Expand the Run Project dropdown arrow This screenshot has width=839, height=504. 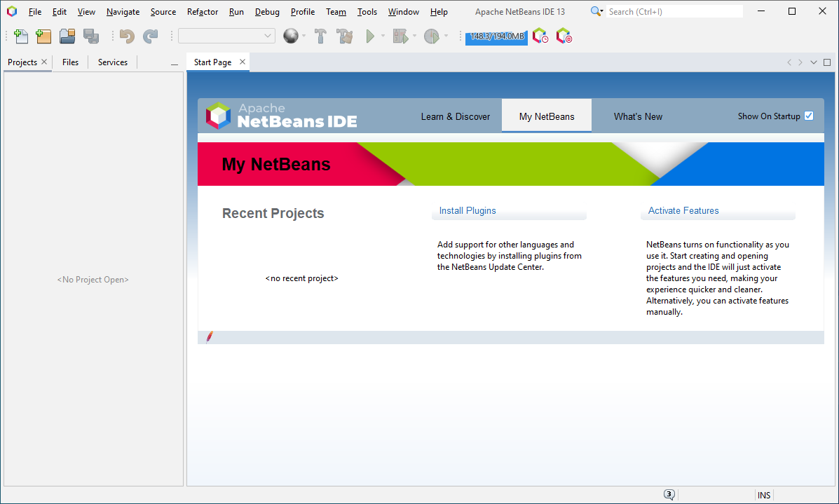click(383, 36)
